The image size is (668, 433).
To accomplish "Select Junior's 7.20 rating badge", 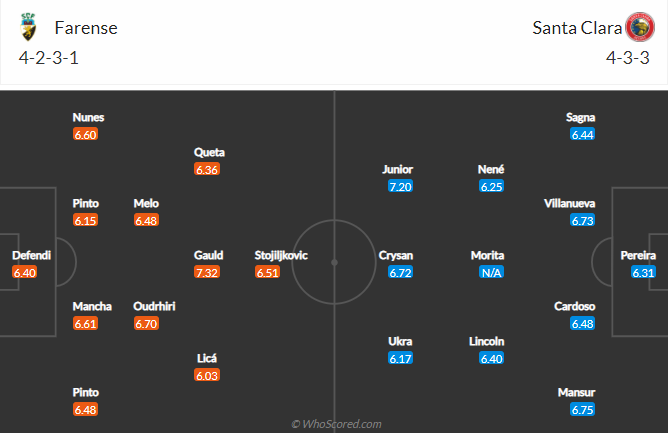I will (x=400, y=186).
